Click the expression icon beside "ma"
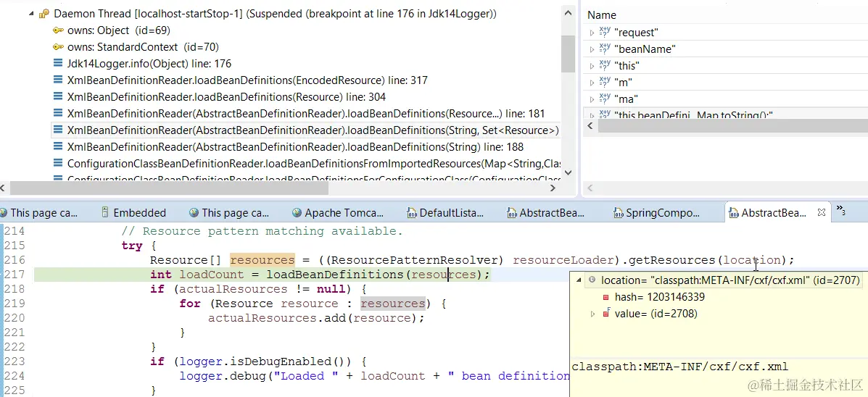Screen dimensions: 868x397 605,99
